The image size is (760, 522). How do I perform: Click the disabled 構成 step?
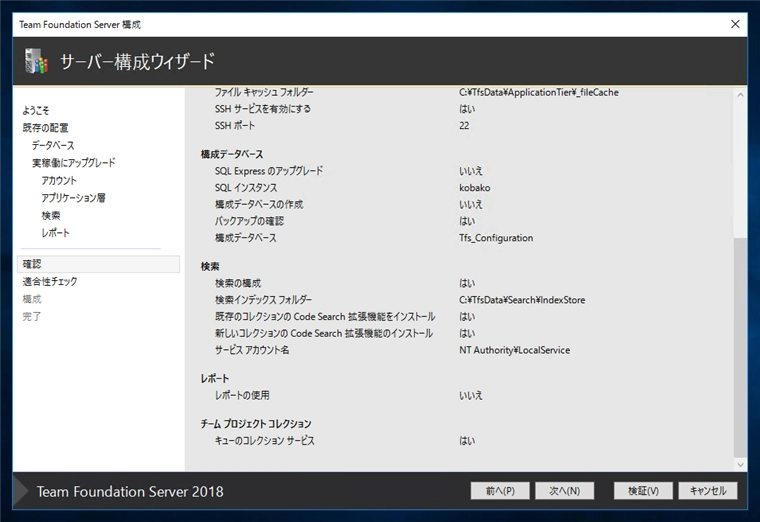click(x=32, y=299)
